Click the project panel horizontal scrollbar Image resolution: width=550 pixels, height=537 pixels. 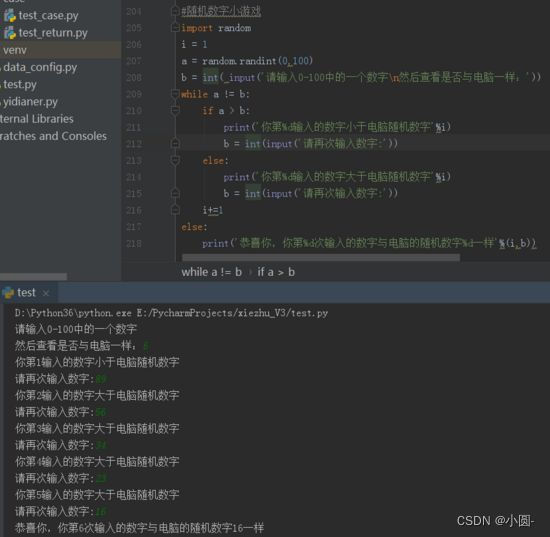(33, 276)
